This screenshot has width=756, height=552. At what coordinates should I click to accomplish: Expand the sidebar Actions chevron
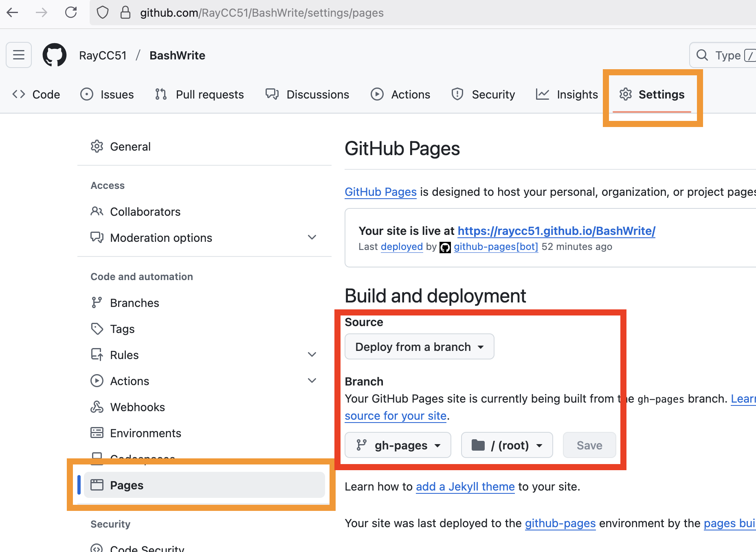tap(312, 381)
